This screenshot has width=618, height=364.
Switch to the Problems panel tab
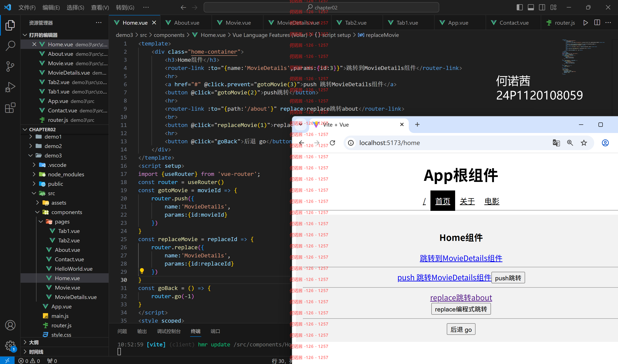(122, 331)
